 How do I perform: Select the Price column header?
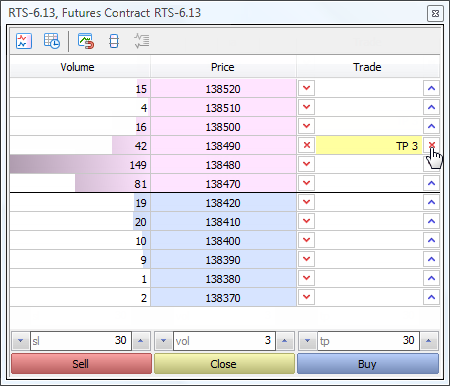coord(223,67)
